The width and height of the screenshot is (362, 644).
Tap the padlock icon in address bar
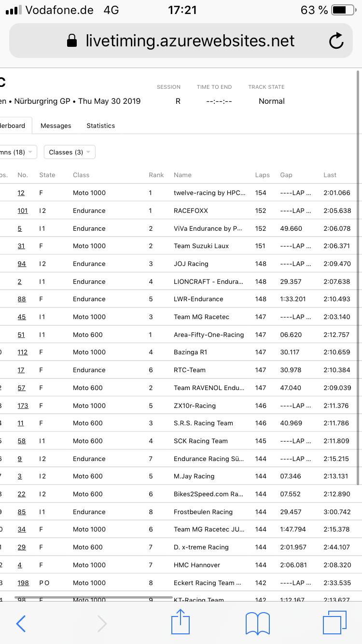72,41
